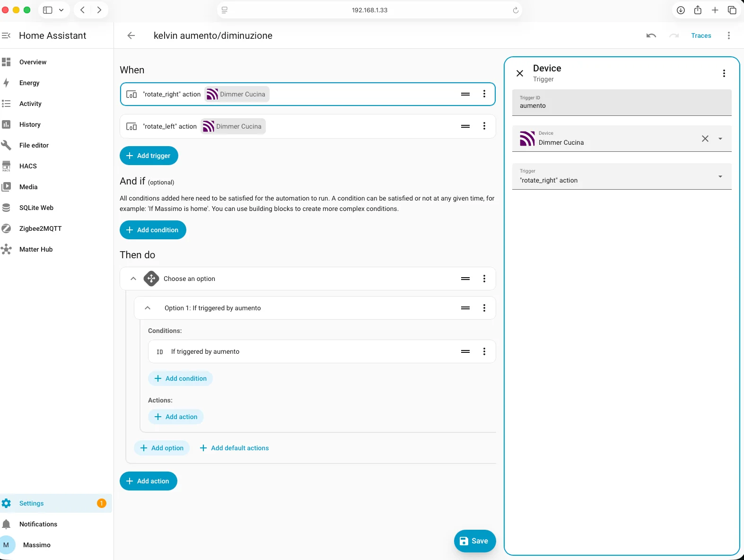744x560 pixels.
Task: Open automation overflow menu next to Traces
Action: (729, 35)
